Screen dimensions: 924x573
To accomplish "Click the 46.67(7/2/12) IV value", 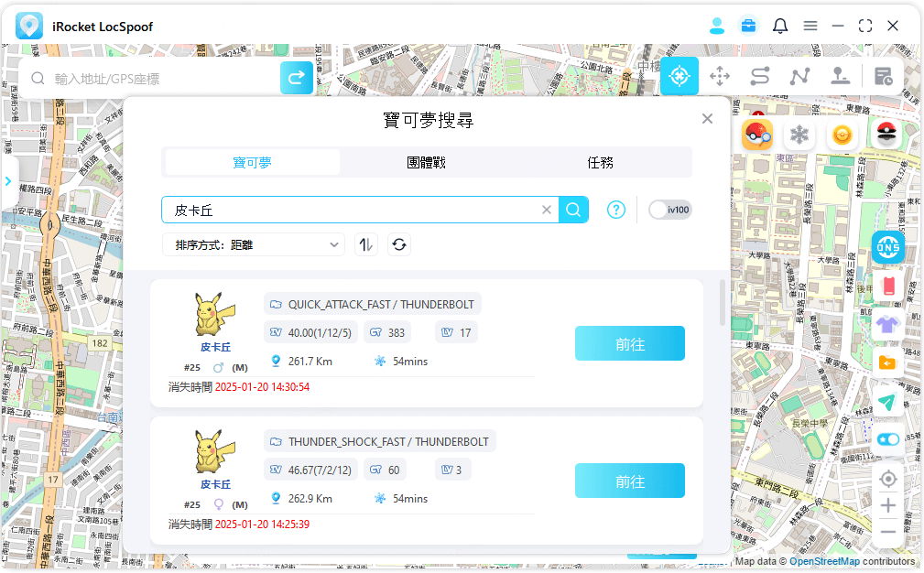I will (x=310, y=470).
